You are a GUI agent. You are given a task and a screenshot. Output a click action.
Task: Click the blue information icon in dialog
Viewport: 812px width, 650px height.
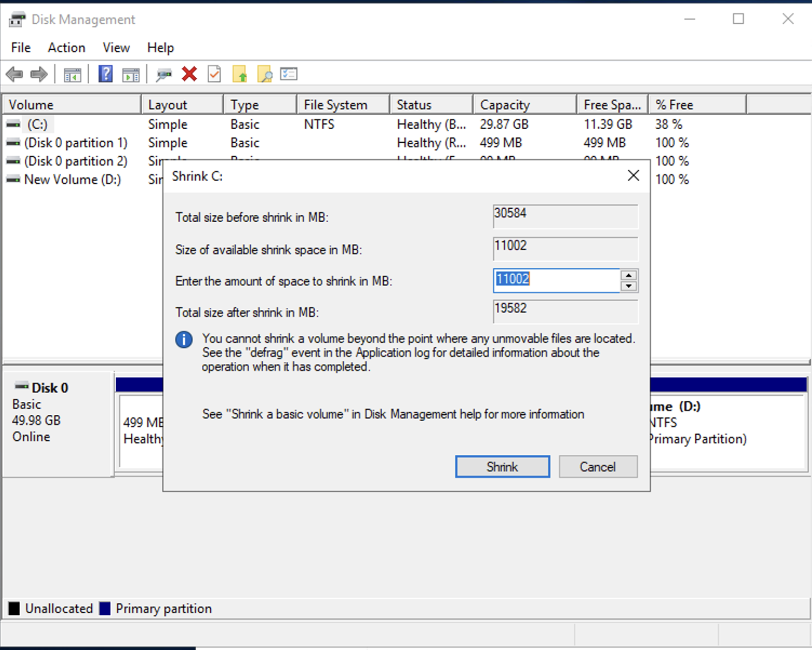pos(184,340)
